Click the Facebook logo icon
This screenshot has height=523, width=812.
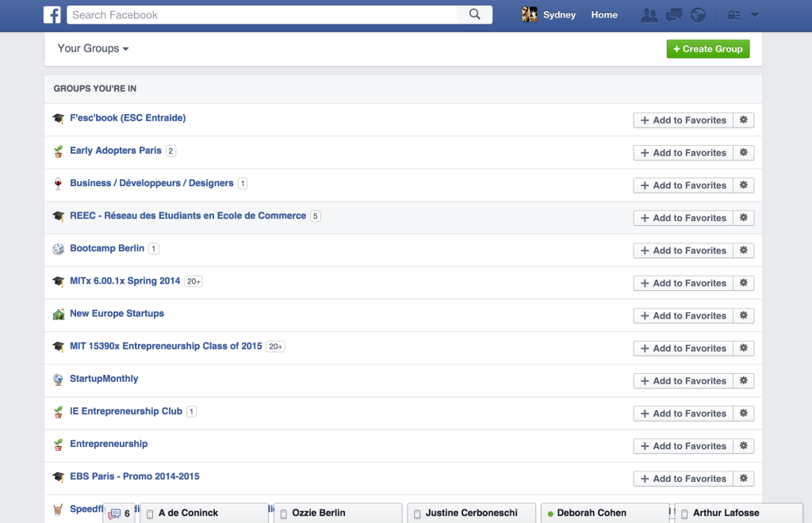tap(52, 14)
